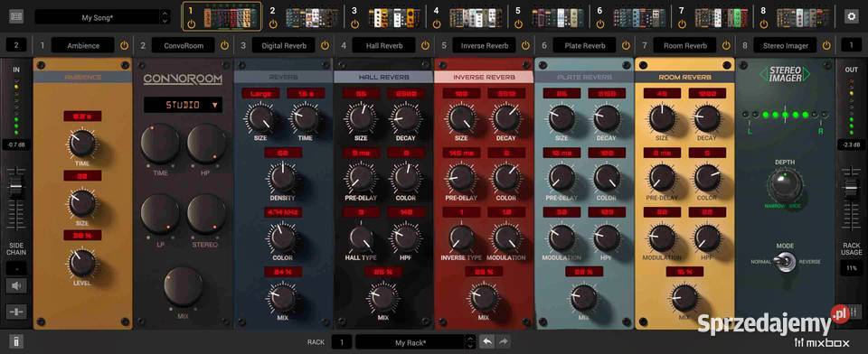This screenshot has height=354, width=868.
Task: Toggle power for rack 4 thumbnail
Action: (437, 23)
